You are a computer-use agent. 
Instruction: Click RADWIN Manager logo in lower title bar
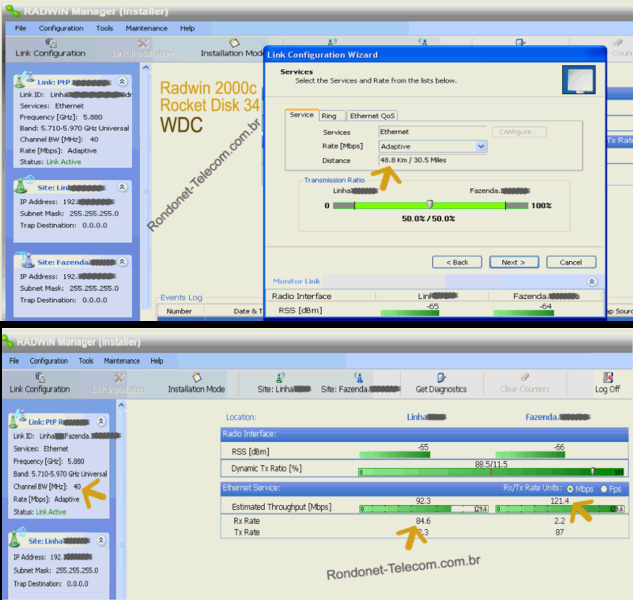coord(7,342)
